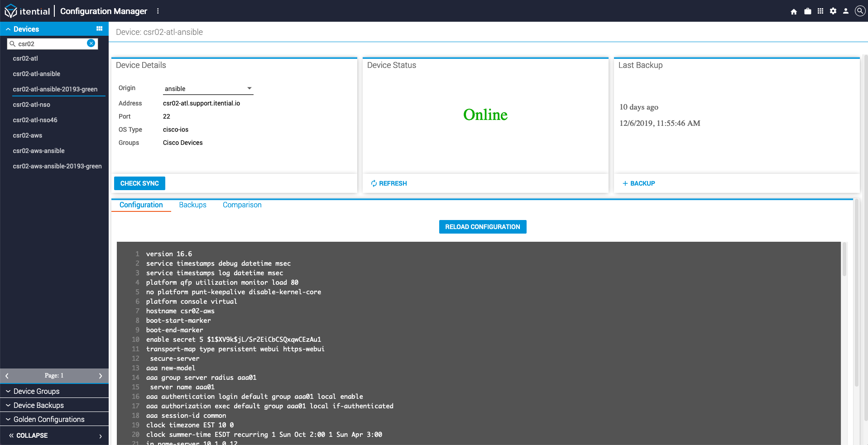The width and height of the screenshot is (868, 445).
Task: Open the home icon in top bar
Action: coord(794,11)
